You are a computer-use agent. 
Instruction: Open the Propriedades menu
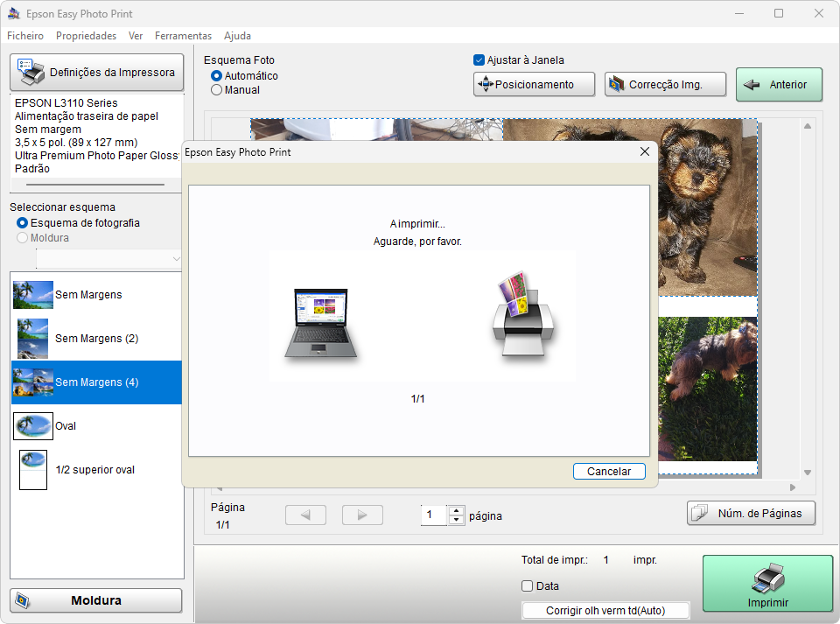click(x=87, y=35)
